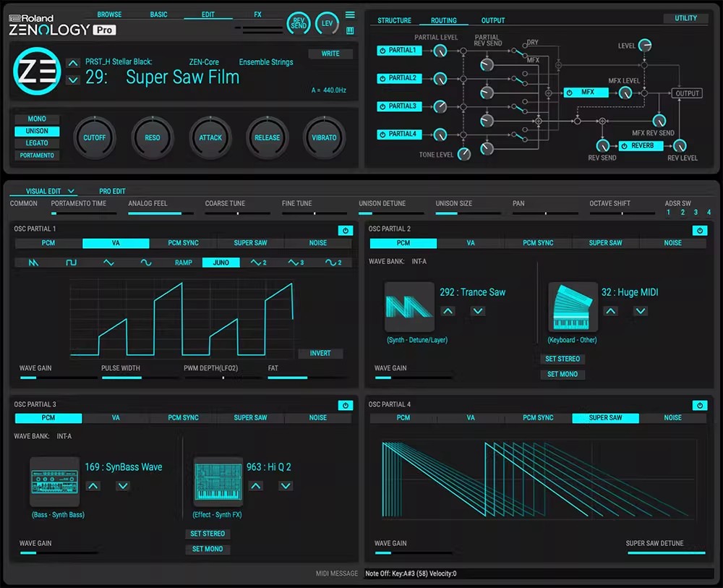Toggle PARTIAL3 on/off in routing panel

[x=383, y=106]
